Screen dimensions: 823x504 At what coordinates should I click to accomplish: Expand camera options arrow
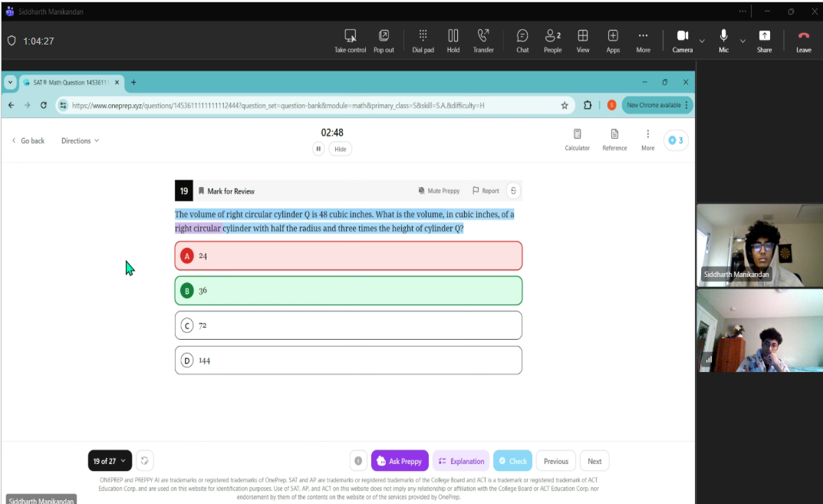(x=702, y=41)
